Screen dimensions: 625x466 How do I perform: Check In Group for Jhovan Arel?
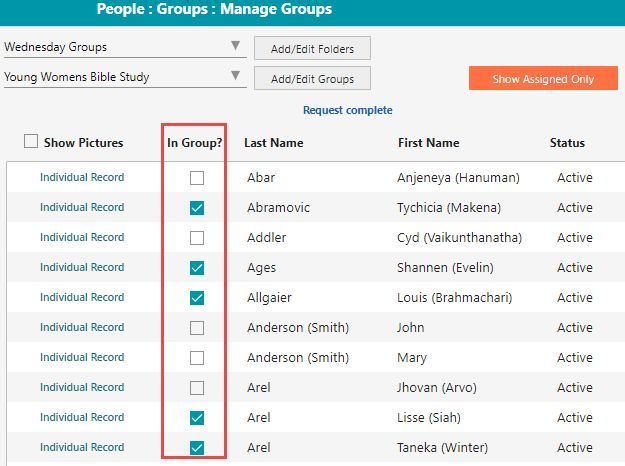point(197,388)
